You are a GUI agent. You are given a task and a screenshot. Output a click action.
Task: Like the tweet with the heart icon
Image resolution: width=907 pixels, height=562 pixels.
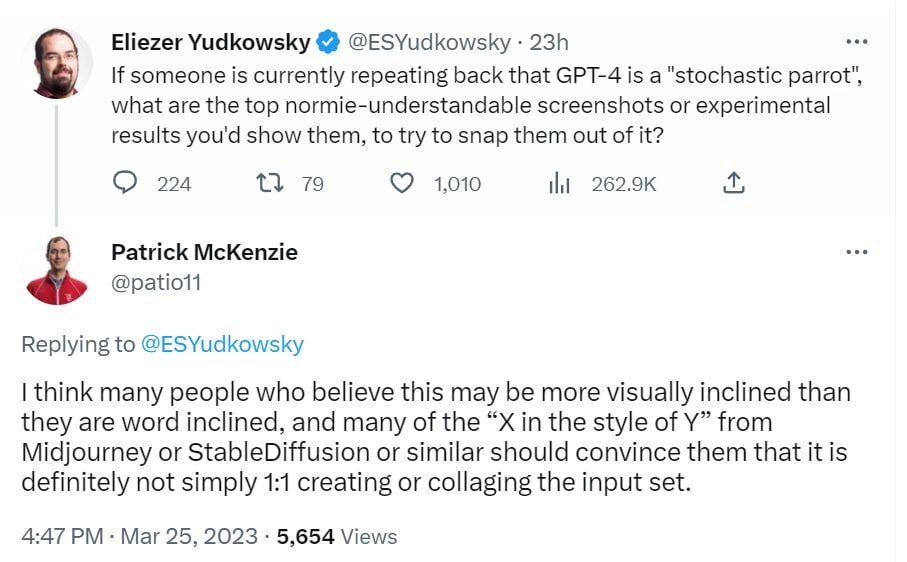point(401,183)
